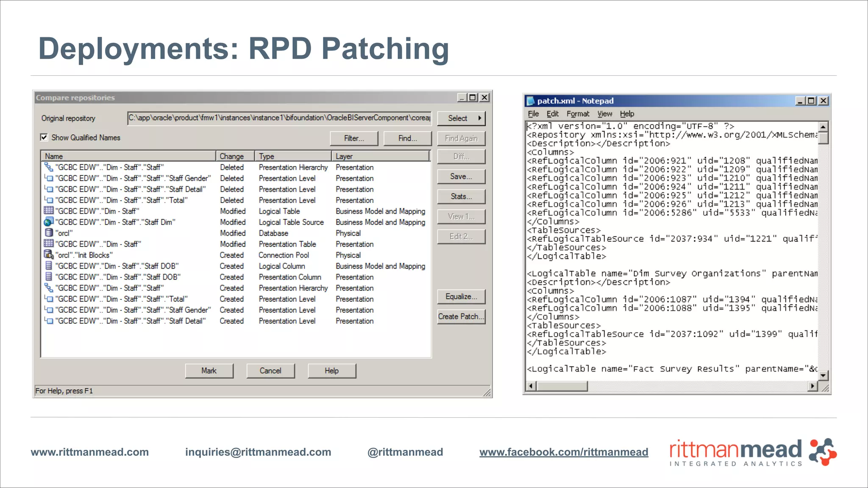The image size is (868, 488).
Task: Click the Notepad vertical scrollbar down arrow
Action: click(823, 375)
